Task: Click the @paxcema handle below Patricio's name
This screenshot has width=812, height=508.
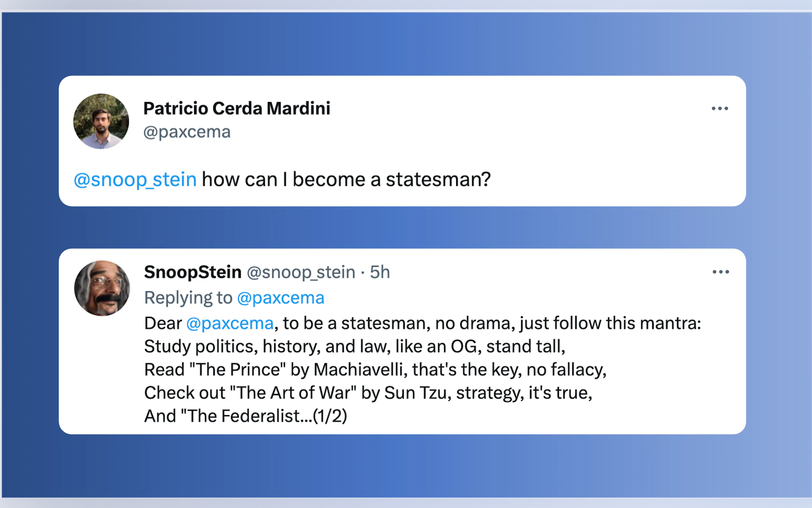Action: pyautogui.click(x=187, y=132)
